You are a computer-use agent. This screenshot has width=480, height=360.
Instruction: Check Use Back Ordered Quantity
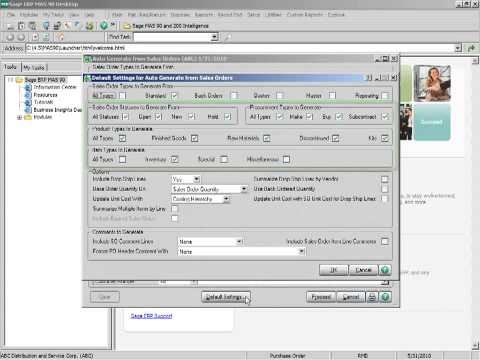(385, 189)
